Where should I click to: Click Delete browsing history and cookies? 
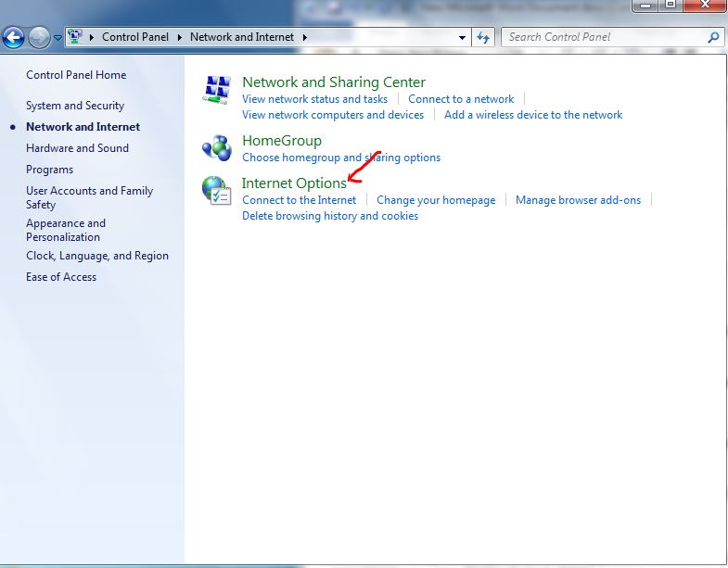(329, 216)
